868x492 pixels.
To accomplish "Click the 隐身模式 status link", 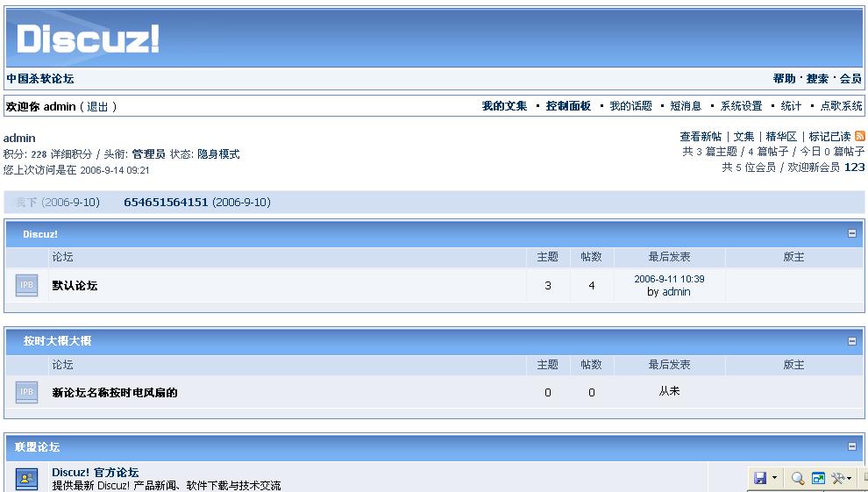I will 218,153.
